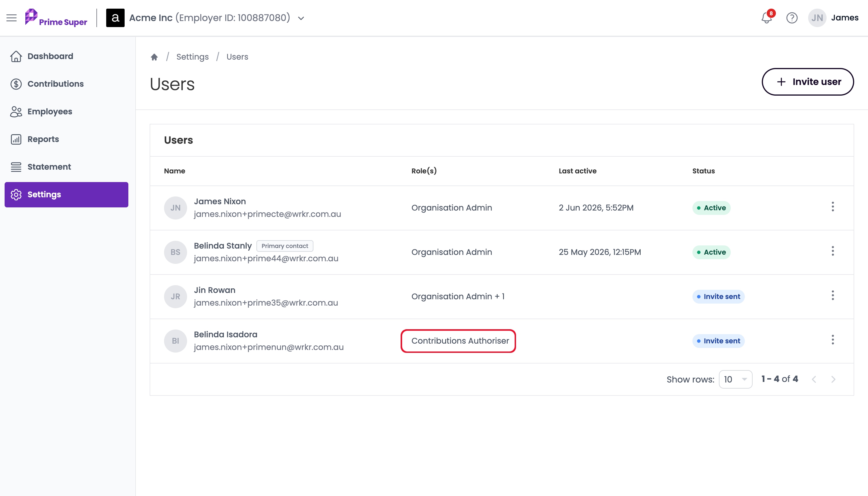Open the Show rows dropdown set to 10
The height and width of the screenshot is (496, 868).
(735, 379)
